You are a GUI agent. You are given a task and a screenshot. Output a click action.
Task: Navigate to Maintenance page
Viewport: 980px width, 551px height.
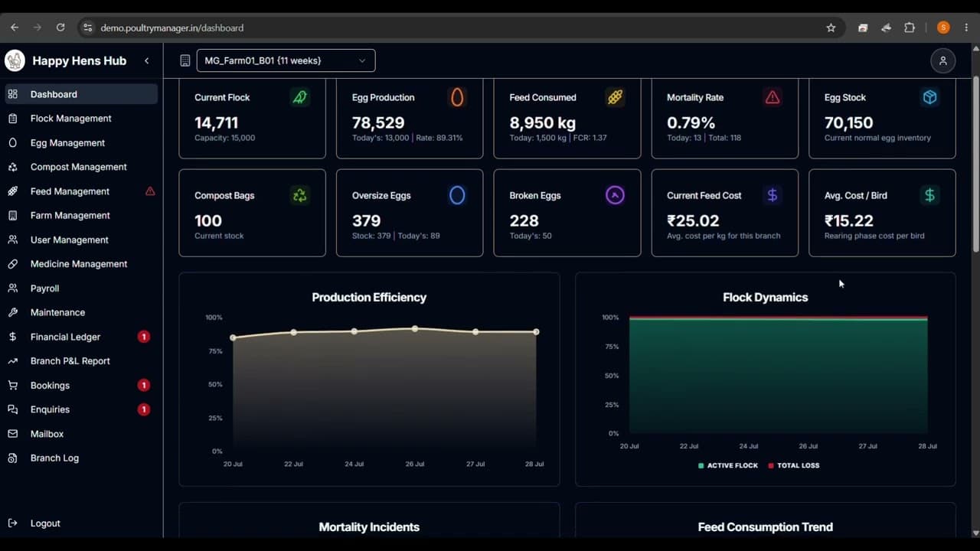pyautogui.click(x=81, y=312)
